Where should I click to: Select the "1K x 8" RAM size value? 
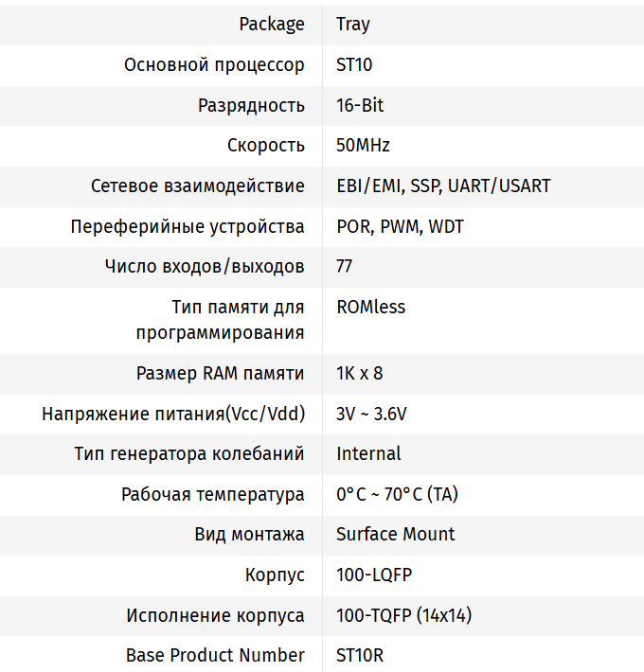coord(360,373)
